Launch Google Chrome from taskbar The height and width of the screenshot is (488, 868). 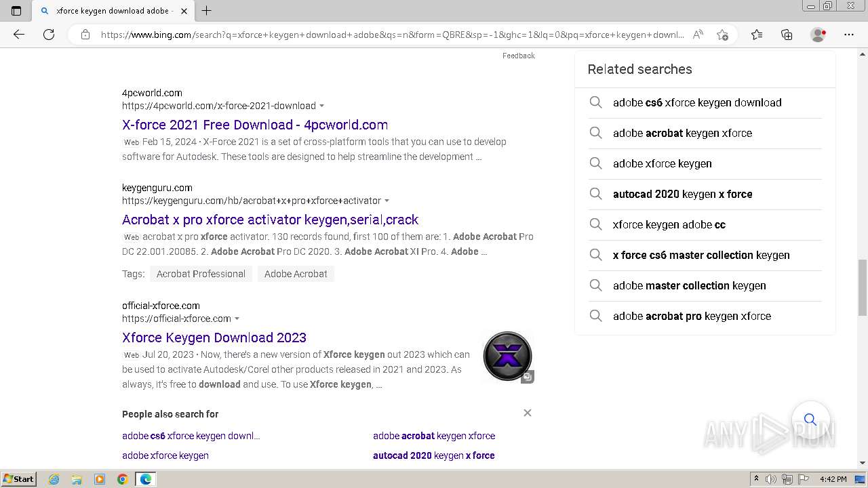pos(123,479)
